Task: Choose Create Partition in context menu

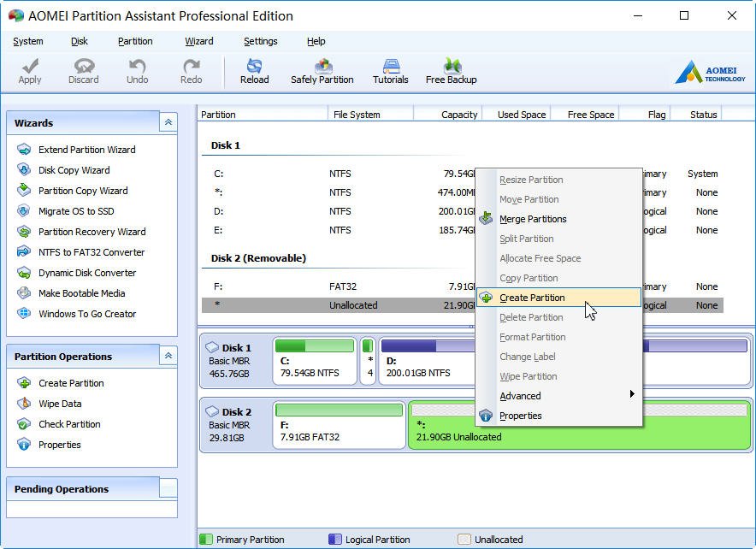Action: pos(558,298)
